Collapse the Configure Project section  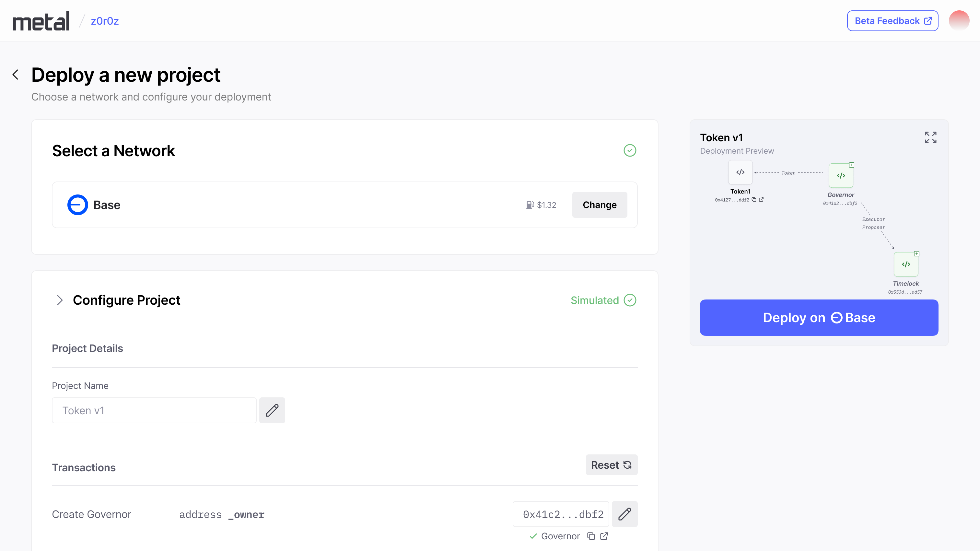click(59, 300)
